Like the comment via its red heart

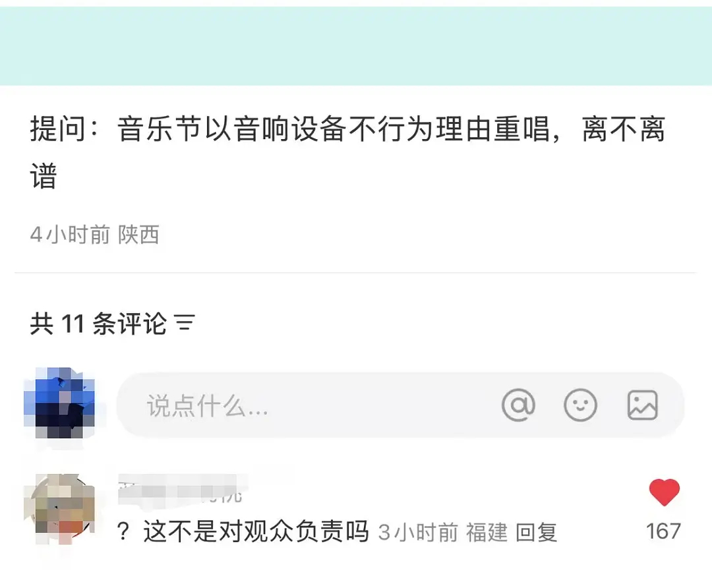pyautogui.click(x=665, y=492)
